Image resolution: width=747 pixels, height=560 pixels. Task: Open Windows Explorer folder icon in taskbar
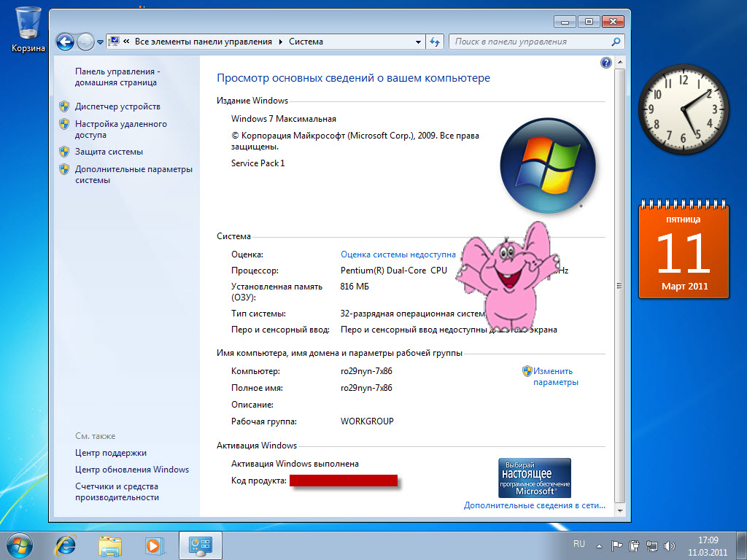click(110, 545)
